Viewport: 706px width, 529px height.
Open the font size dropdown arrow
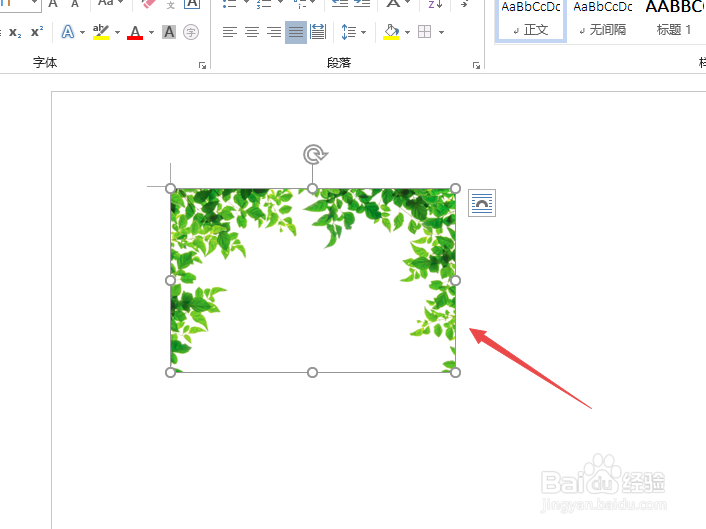pos(34,3)
